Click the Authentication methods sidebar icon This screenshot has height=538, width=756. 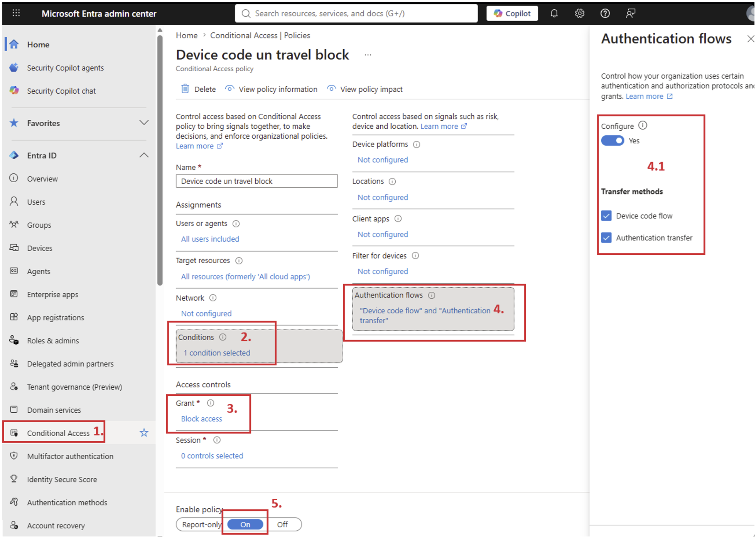pos(14,502)
